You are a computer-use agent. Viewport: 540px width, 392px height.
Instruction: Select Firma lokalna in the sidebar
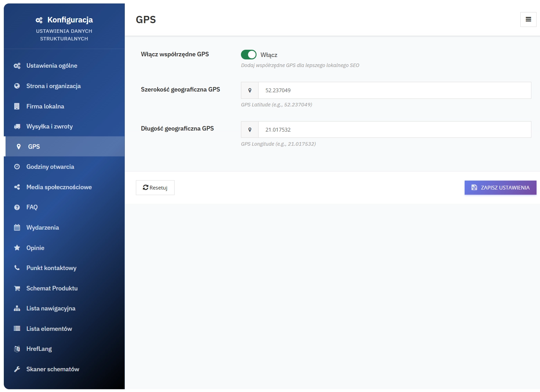point(45,106)
